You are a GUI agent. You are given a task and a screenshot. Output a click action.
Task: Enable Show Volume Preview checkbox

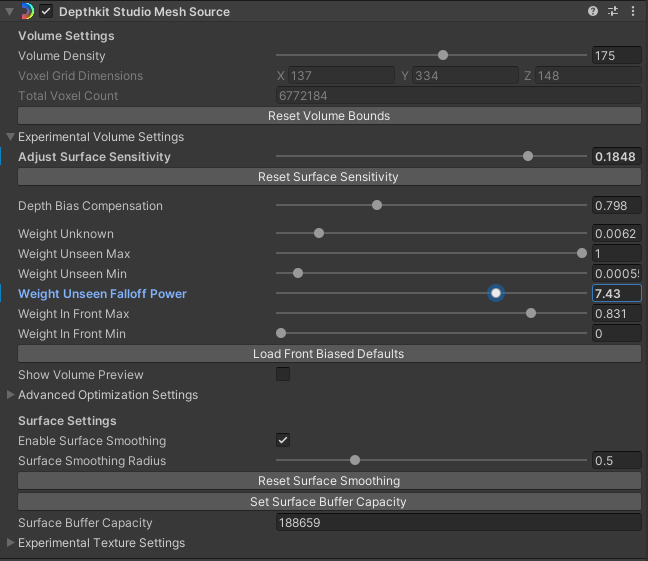tap(283, 375)
